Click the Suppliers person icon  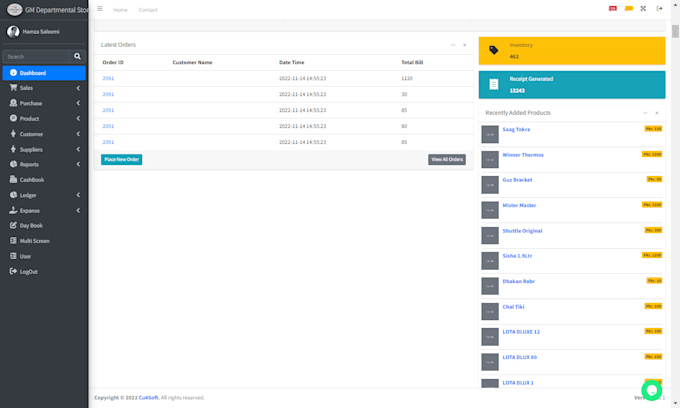coord(13,149)
